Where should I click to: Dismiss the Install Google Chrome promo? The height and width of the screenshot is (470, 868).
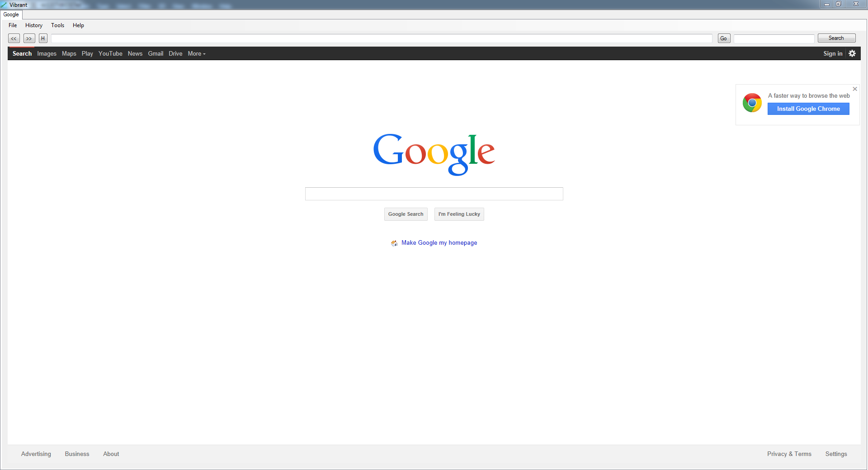854,89
